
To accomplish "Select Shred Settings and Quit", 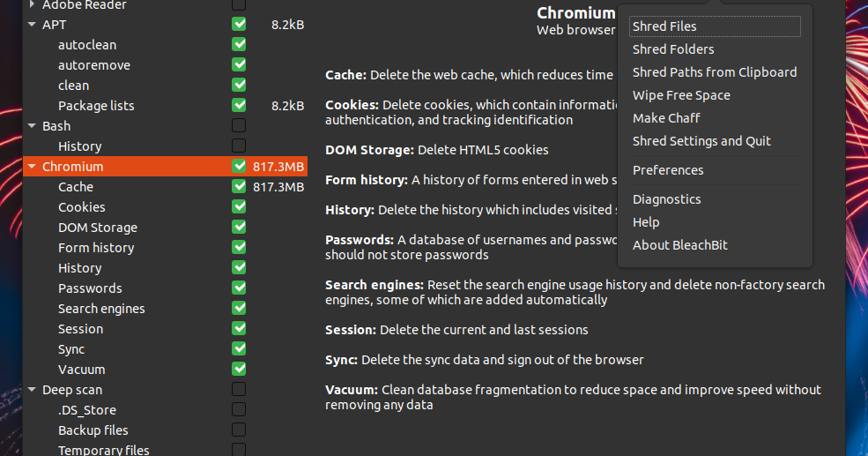I will [715, 141].
